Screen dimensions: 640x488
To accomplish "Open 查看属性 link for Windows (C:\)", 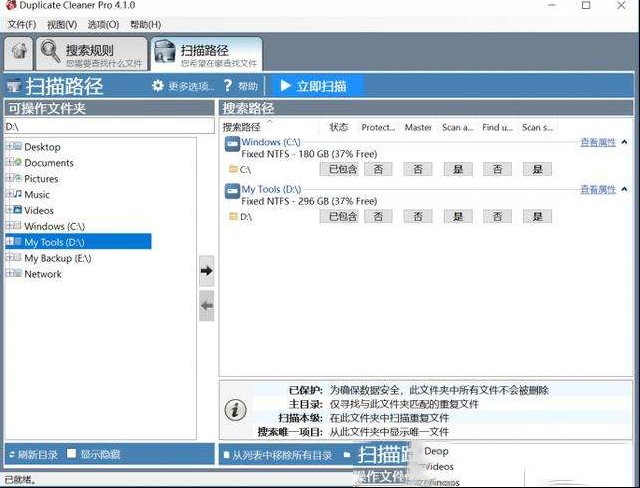I will pyautogui.click(x=598, y=142).
